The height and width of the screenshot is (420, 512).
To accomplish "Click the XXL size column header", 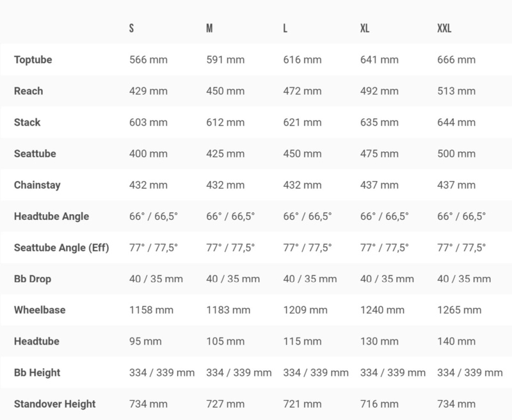I will tap(445, 29).
